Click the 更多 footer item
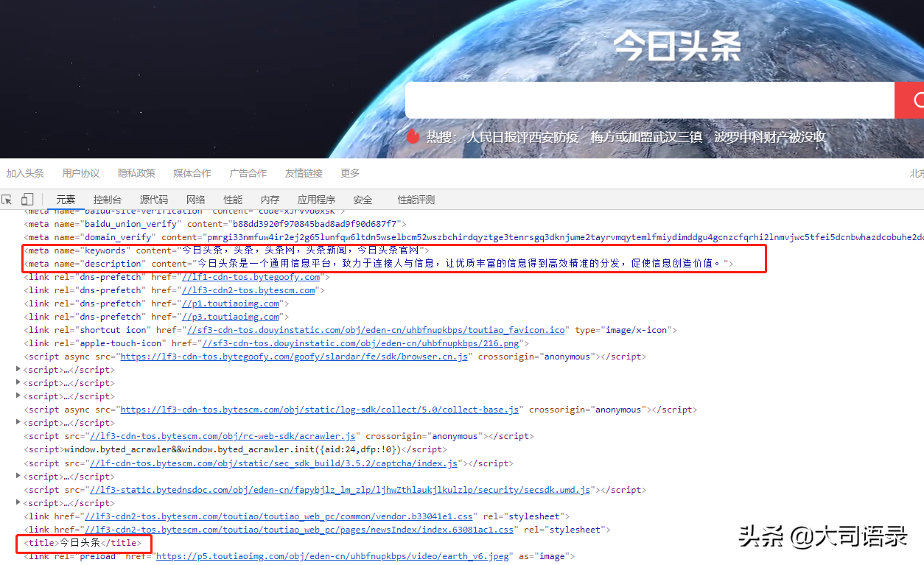This screenshot has height=565, width=924. click(350, 173)
